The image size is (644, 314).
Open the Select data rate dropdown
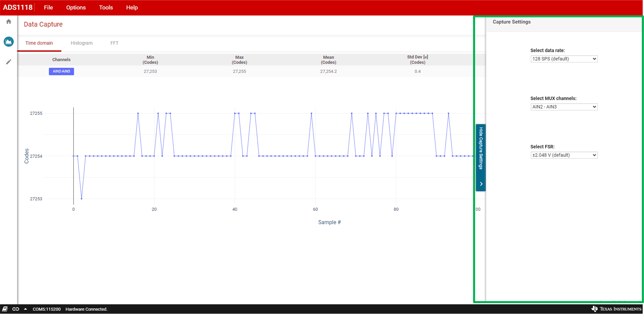564,59
